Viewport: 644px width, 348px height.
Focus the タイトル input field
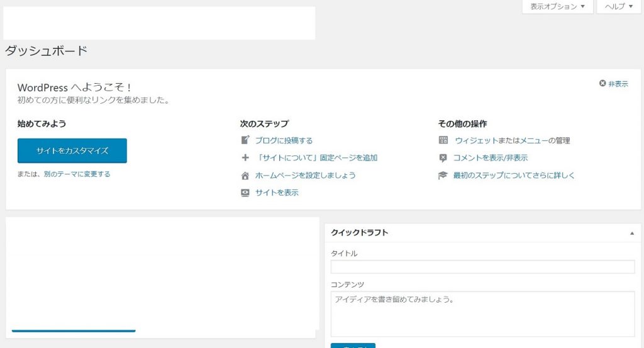point(482,267)
